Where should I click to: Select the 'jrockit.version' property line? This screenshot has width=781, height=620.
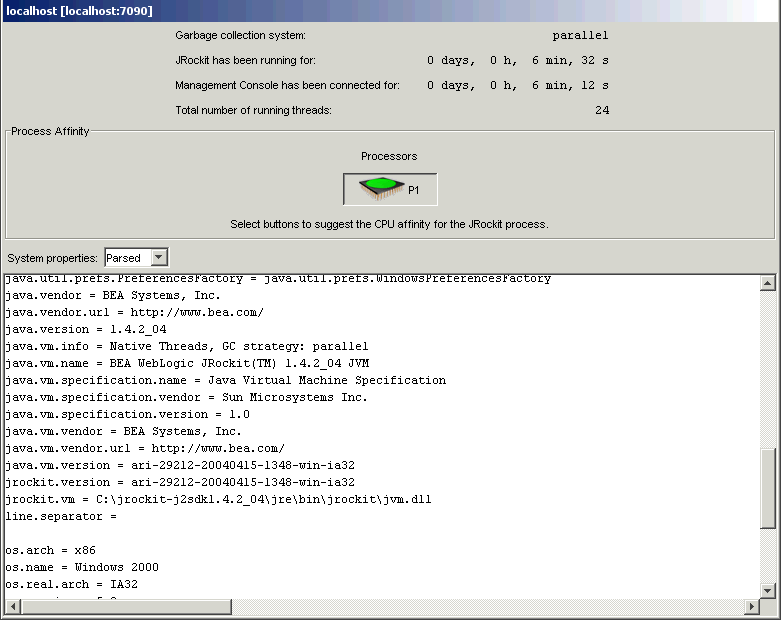(x=180, y=482)
